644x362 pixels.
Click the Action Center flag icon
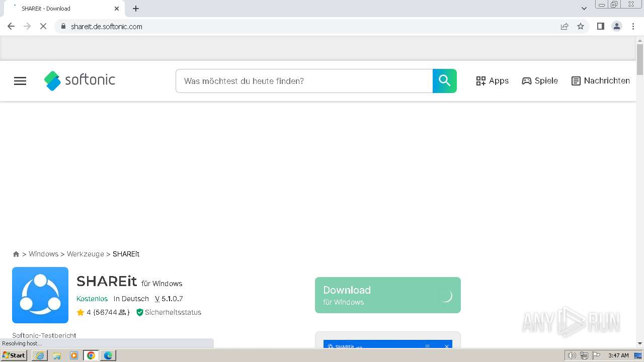pos(596,355)
